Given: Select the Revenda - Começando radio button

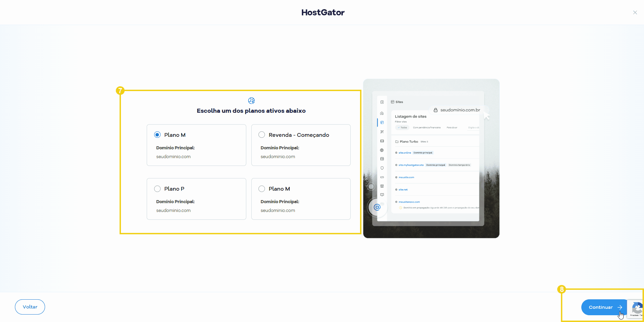Looking at the screenshot, I should coord(262,135).
